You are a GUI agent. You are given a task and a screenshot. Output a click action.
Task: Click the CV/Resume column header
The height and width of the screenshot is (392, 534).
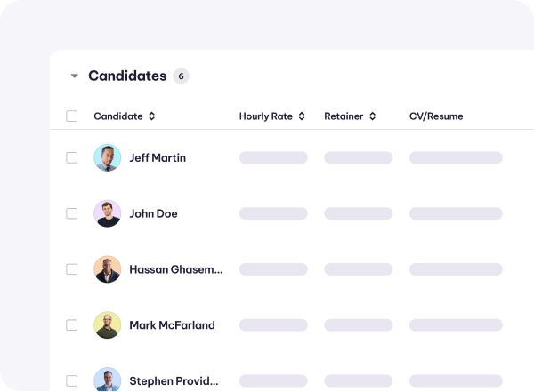click(x=436, y=116)
